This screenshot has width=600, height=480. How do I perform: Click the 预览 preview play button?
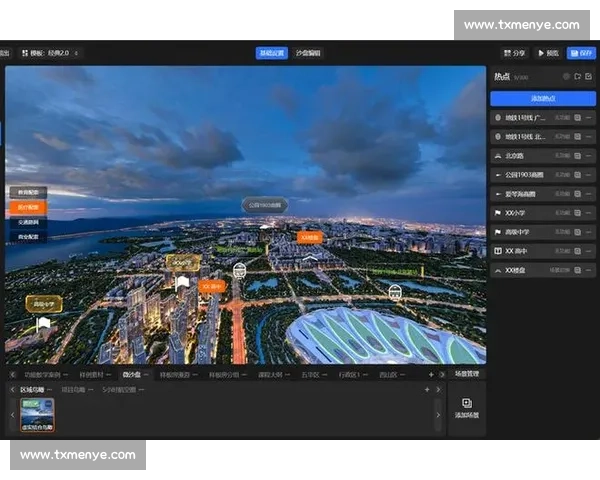548,53
